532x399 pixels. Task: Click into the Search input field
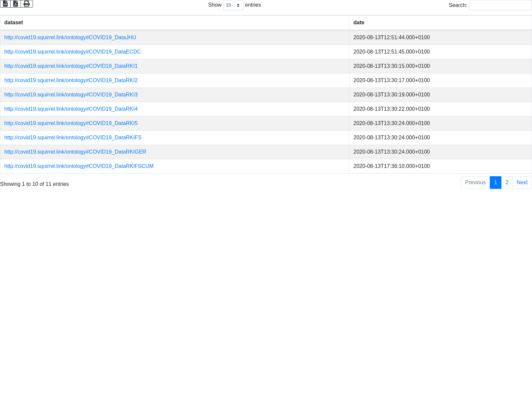(x=500, y=5)
